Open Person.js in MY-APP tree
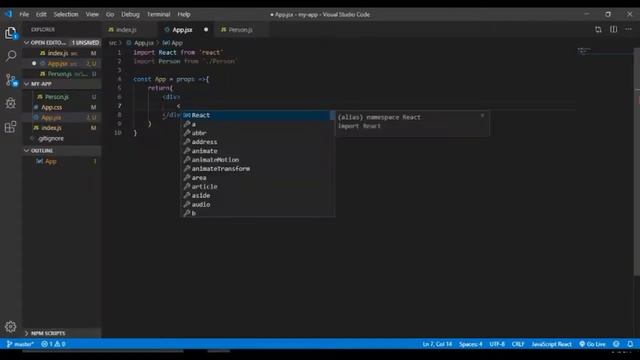Screen dimensions: 640x360 pyautogui.click(x=61, y=97)
